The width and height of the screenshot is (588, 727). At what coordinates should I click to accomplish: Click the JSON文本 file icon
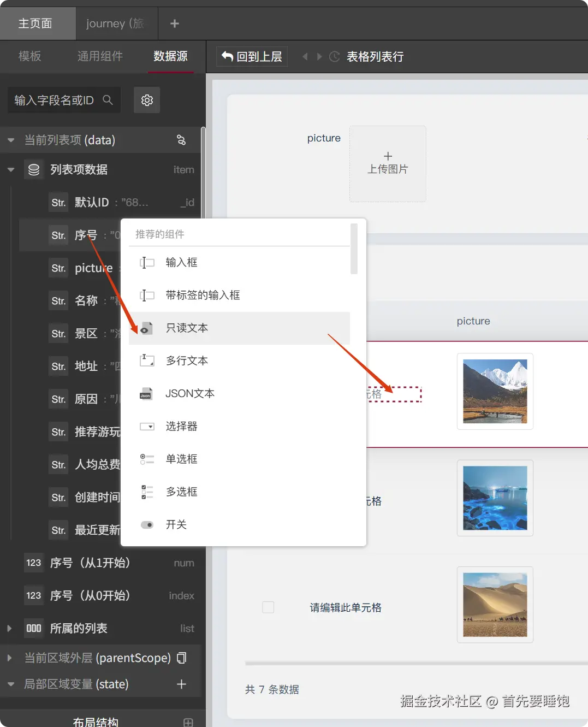[x=146, y=393]
